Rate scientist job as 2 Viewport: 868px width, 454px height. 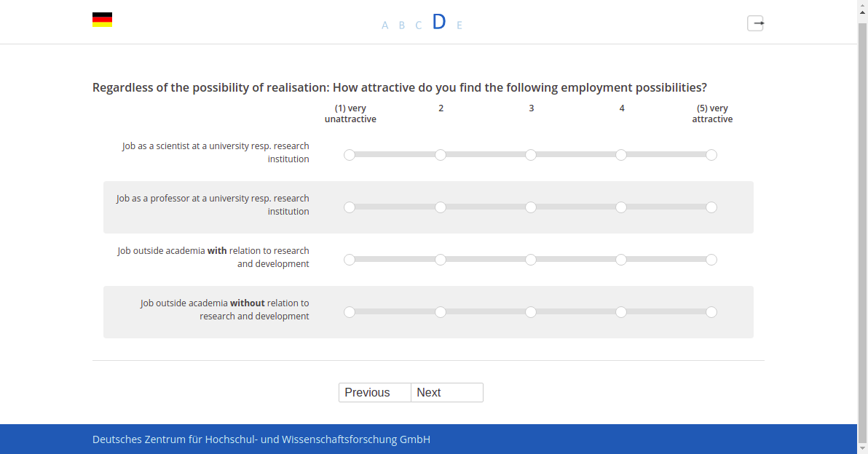[x=440, y=155]
